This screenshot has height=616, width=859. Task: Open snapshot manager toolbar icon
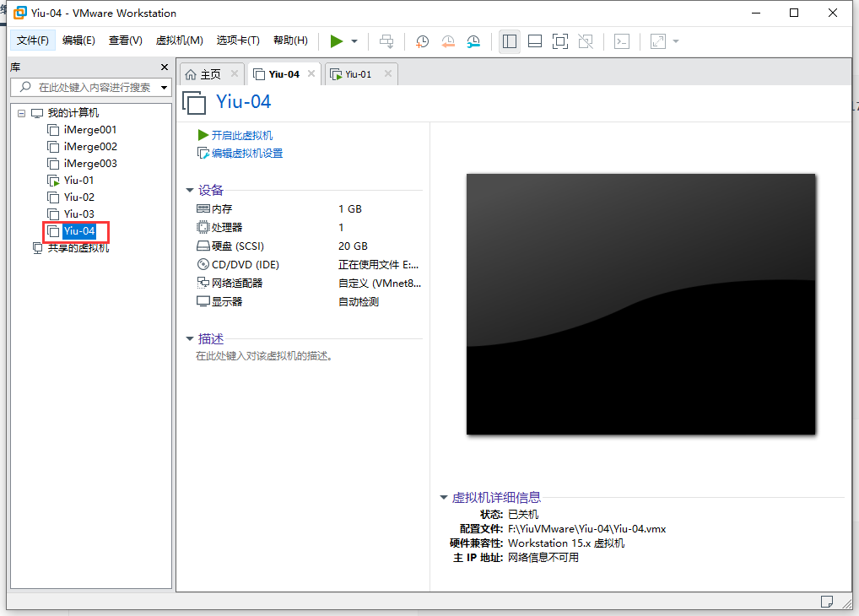coord(473,41)
